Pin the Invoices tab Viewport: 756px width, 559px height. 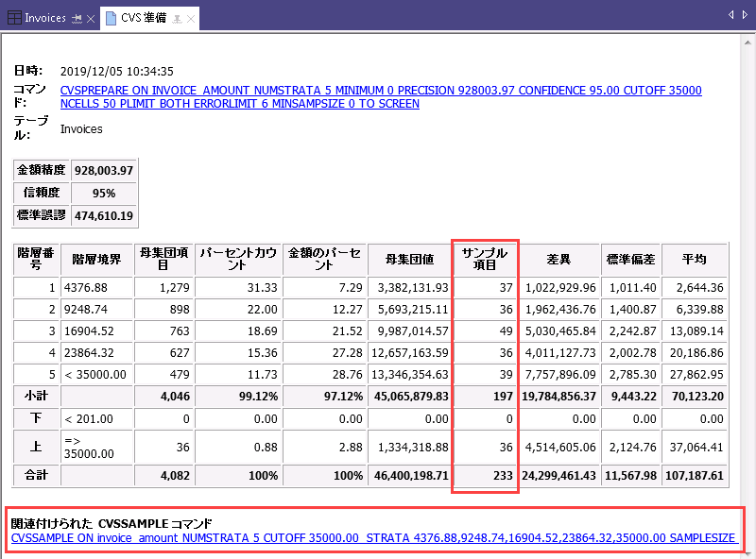tap(77, 19)
